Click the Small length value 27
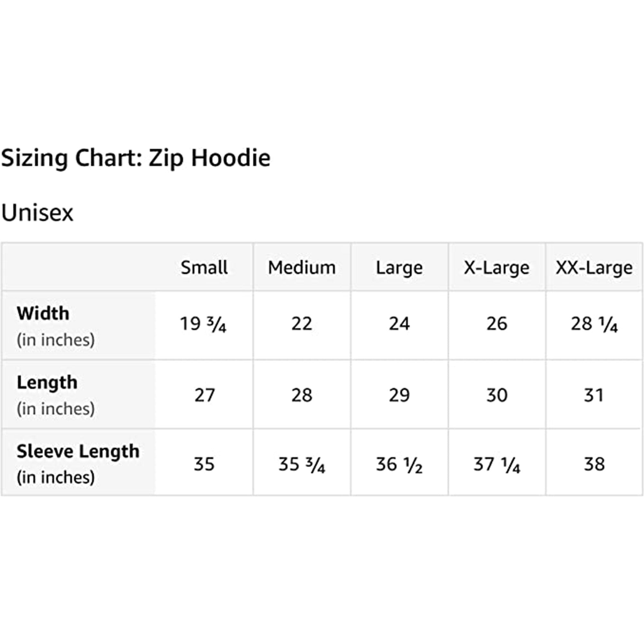The image size is (644, 644). (204, 395)
